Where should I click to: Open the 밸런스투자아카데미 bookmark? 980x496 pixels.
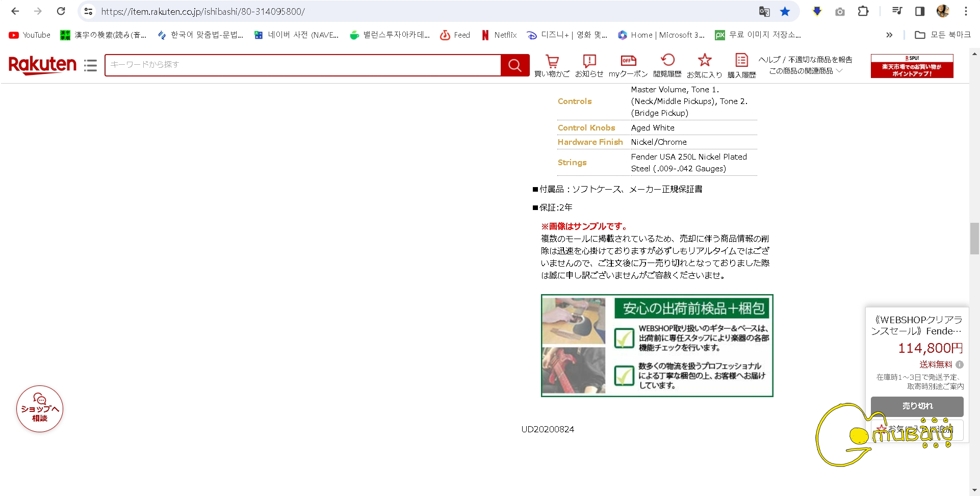point(390,35)
